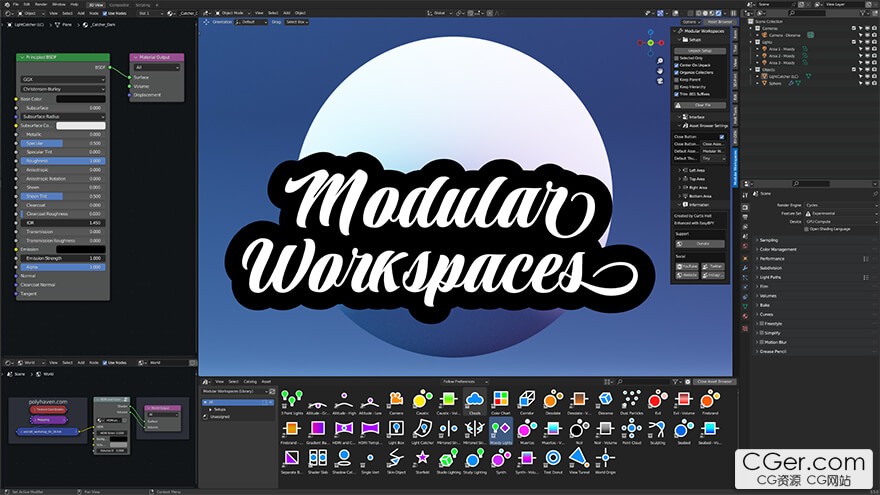Toggle Use Nodes in World node editor
This screenshot has height=495, width=880.
(105, 363)
